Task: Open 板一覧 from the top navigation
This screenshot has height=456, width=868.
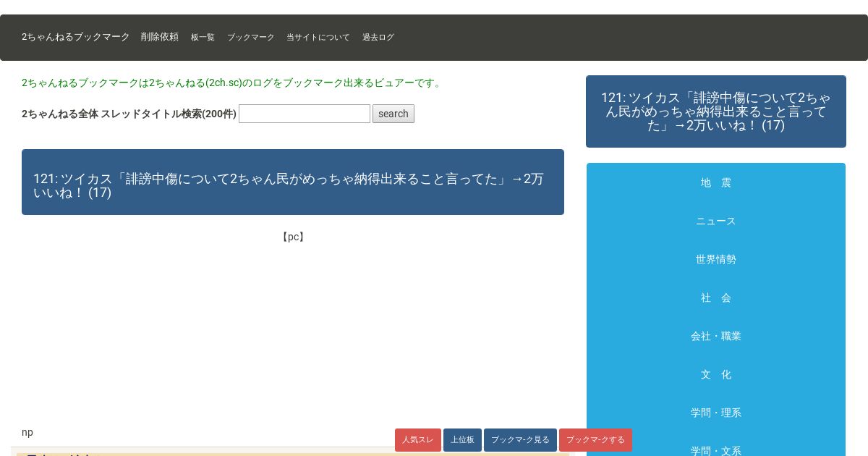Action: pyautogui.click(x=203, y=38)
